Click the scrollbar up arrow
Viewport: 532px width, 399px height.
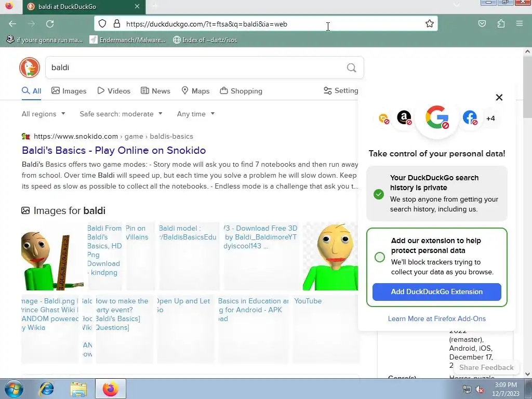tap(527, 52)
